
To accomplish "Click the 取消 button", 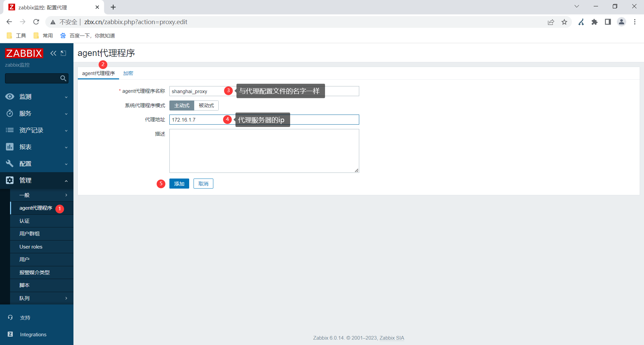I will pos(203,184).
